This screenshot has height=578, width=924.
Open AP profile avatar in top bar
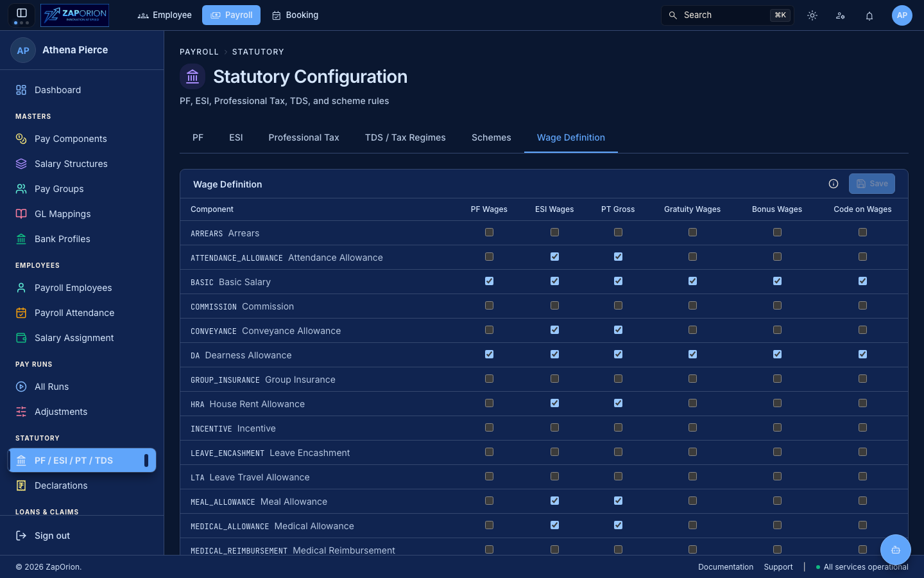[x=902, y=15]
